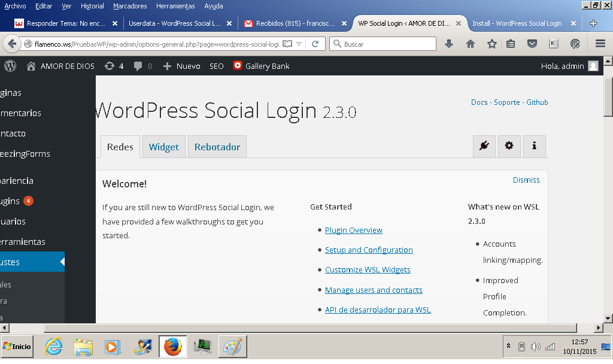Click the Firefox back arrow button
Viewport: 613px width, 364px height.
click(x=12, y=44)
